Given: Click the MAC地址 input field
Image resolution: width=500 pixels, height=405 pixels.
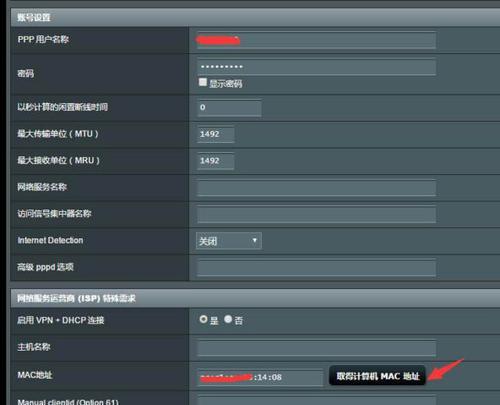Looking at the screenshot, I should [260, 377].
